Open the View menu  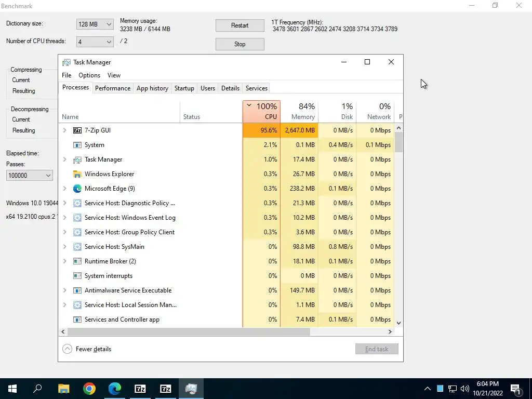tap(114, 75)
